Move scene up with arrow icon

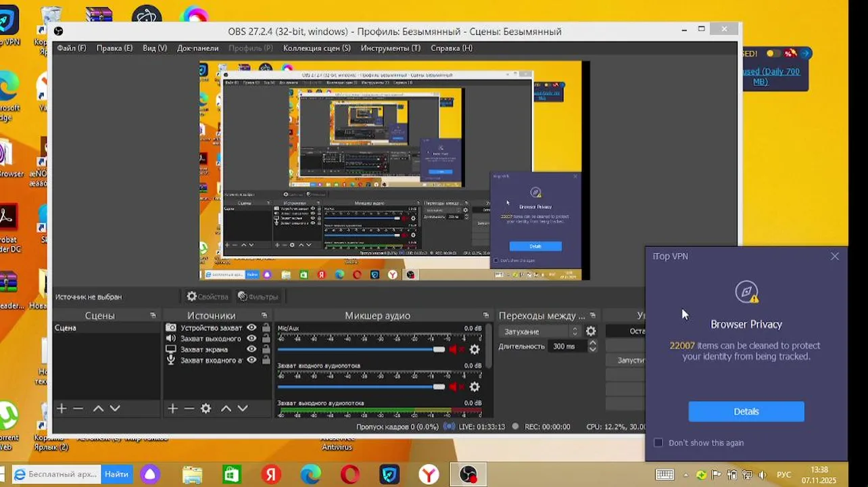click(98, 409)
